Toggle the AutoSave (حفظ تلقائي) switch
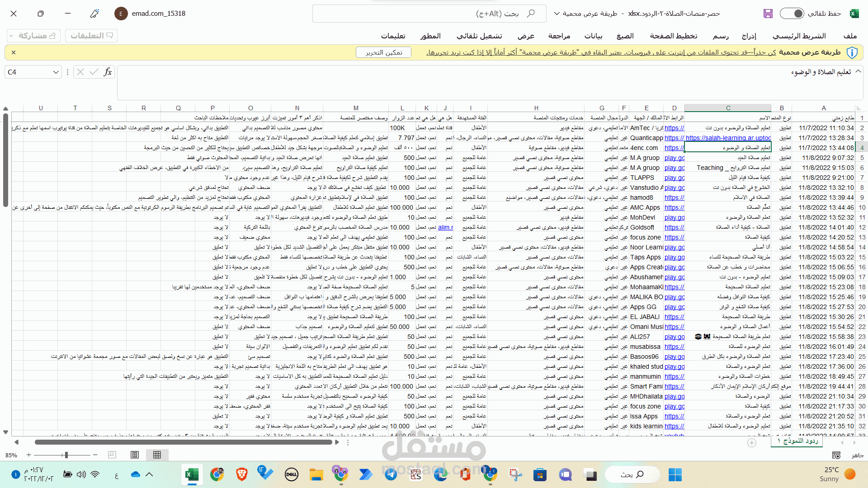The image size is (868, 488). tap(792, 14)
